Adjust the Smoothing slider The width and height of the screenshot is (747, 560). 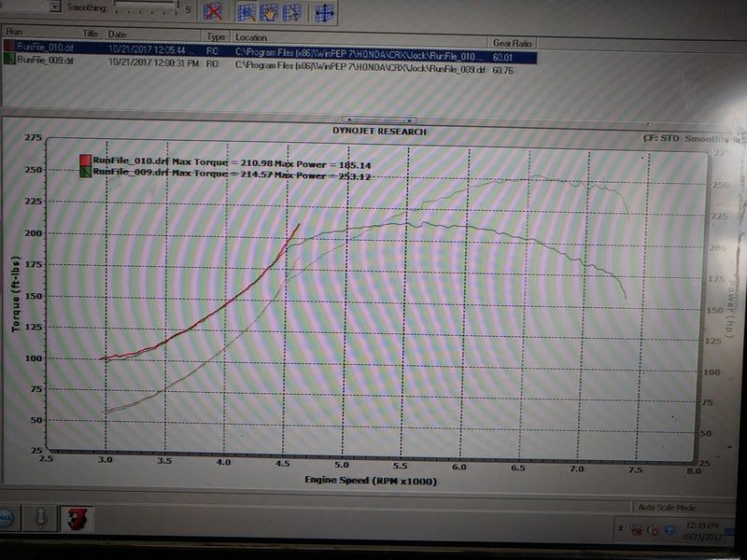click(x=146, y=7)
